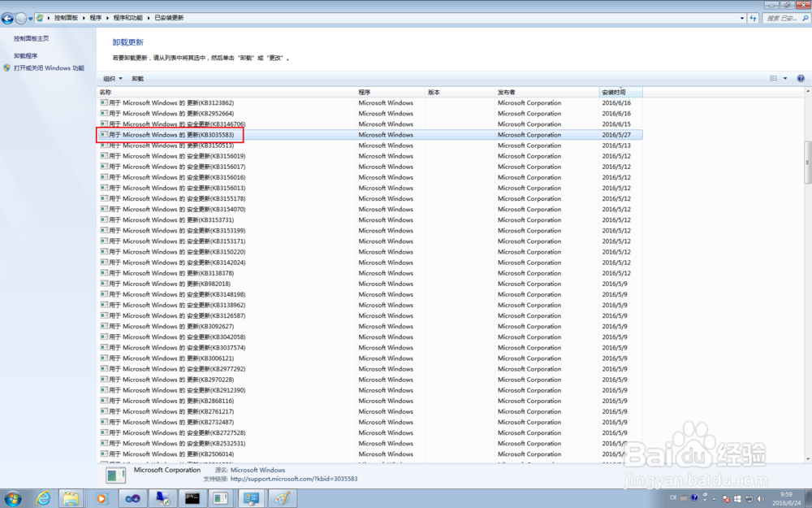
Task: Open the infinity-logo app on taskbar
Action: click(x=132, y=499)
